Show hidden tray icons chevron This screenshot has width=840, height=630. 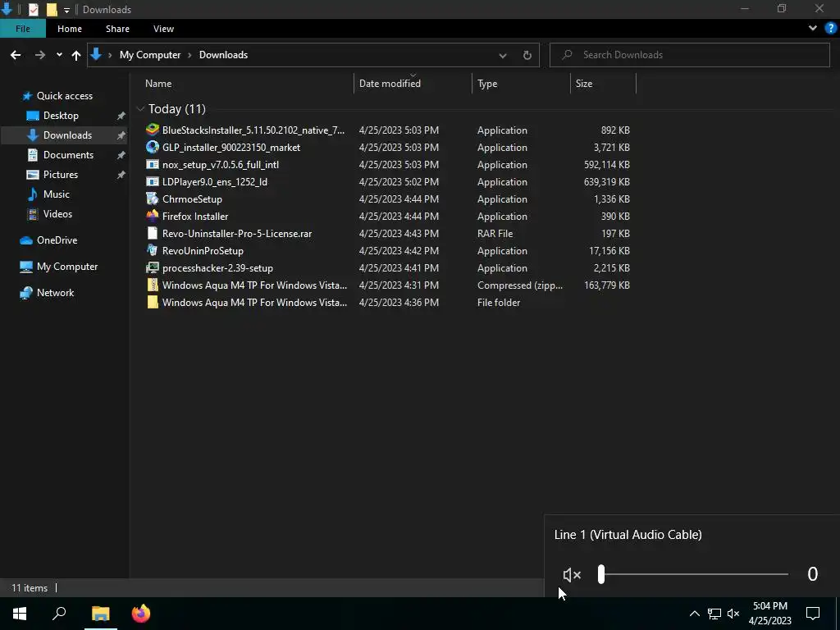coord(694,614)
